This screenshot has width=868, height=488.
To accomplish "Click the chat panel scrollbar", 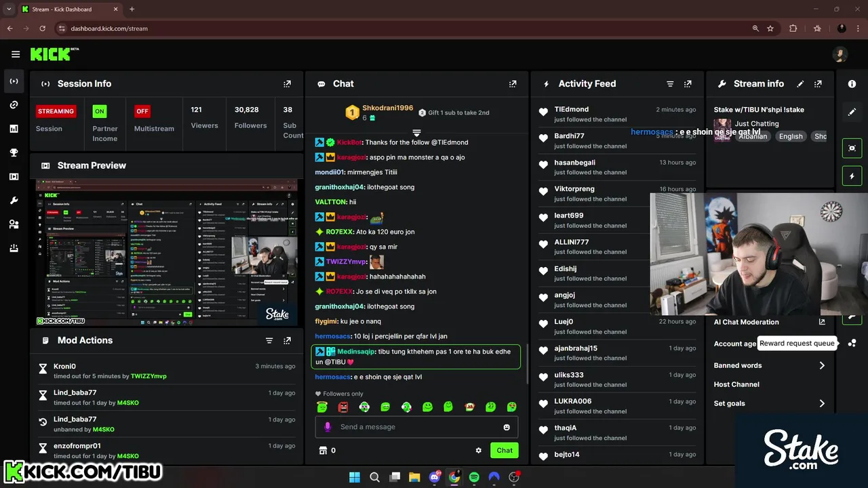I will (x=526, y=363).
